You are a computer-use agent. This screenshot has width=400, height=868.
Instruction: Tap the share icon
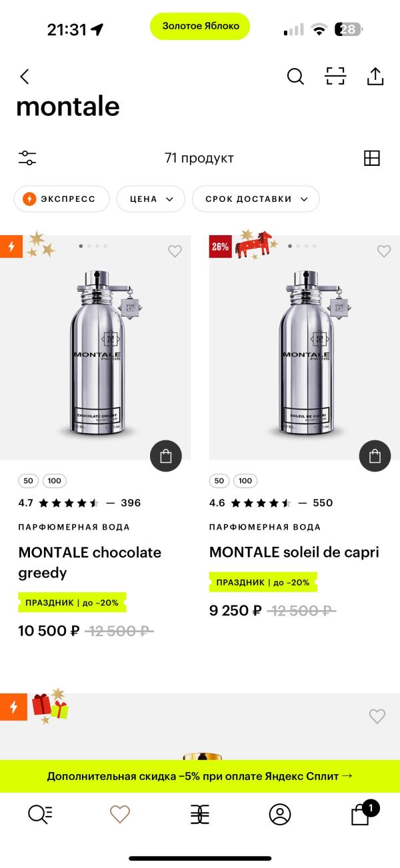(375, 77)
